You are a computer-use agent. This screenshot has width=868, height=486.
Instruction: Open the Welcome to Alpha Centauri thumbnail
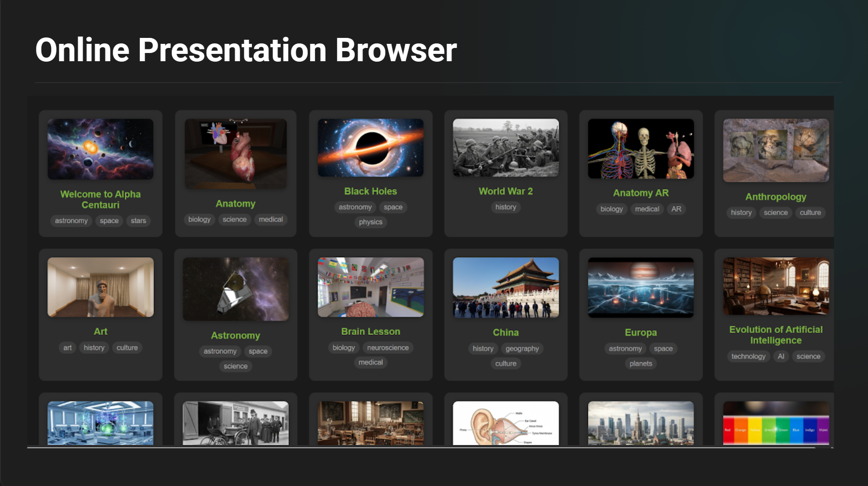coord(100,149)
